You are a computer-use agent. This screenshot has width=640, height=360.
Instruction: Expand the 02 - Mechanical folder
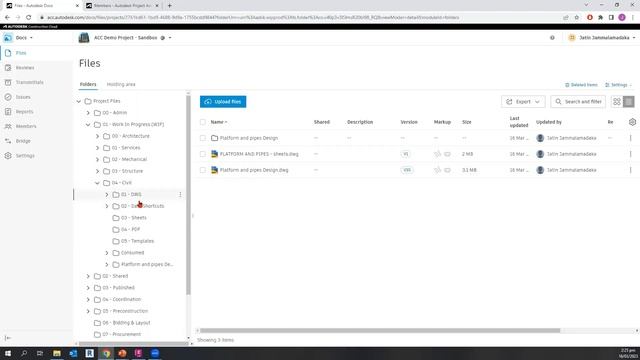tap(97, 160)
